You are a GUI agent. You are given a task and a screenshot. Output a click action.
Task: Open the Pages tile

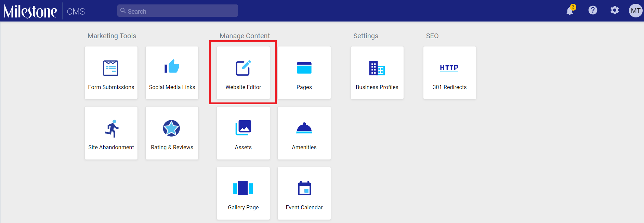tap(304, 73)
